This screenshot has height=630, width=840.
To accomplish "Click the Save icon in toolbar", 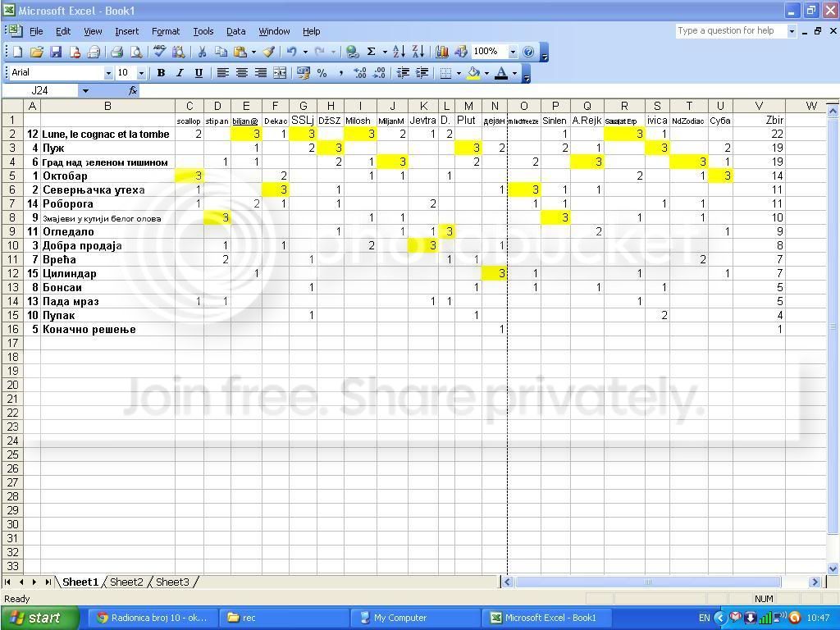I will point(56,52).
